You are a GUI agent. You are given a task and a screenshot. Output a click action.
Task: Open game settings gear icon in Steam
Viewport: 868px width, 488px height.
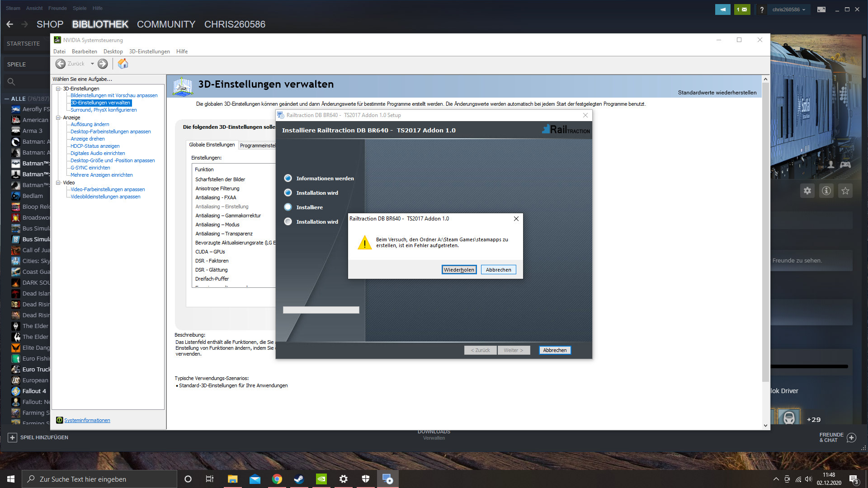[807, 191]
